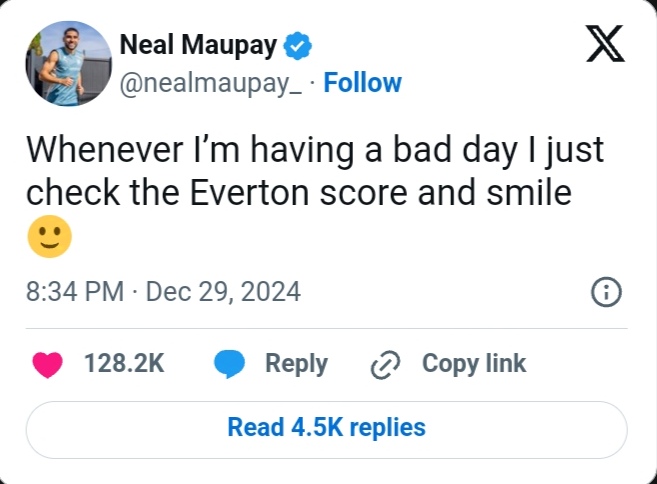The width and height of the screenshot is (657, 484).
Task: Click the smiley face emoji
Action: click(49, 237)
